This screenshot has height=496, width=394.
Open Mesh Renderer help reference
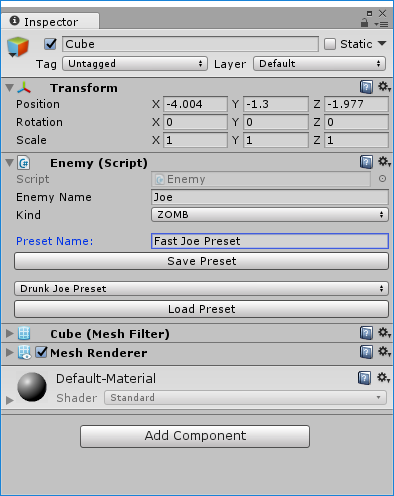[x=366, y=352]
